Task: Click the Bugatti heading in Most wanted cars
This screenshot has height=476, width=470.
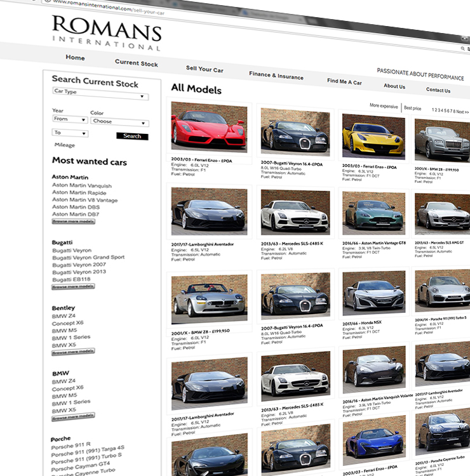Action: coord(62,242)
